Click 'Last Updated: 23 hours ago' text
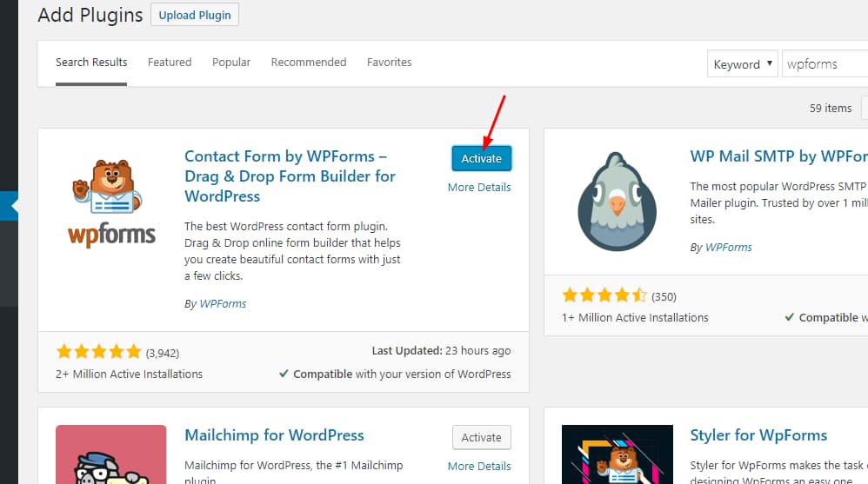868x484 pixels. click(441, 351)
